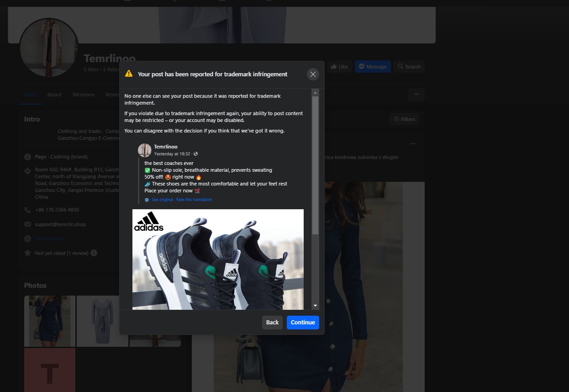The image size is (569, 392).
Task: Click the website globe icon in Intro
Action: click(x=28, y=238)
